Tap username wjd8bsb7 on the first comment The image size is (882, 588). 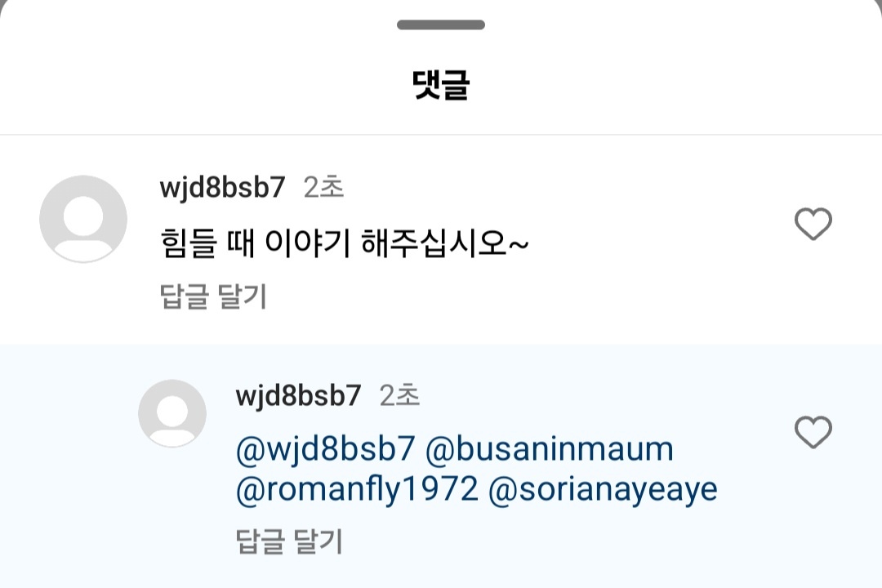point(223,187)
